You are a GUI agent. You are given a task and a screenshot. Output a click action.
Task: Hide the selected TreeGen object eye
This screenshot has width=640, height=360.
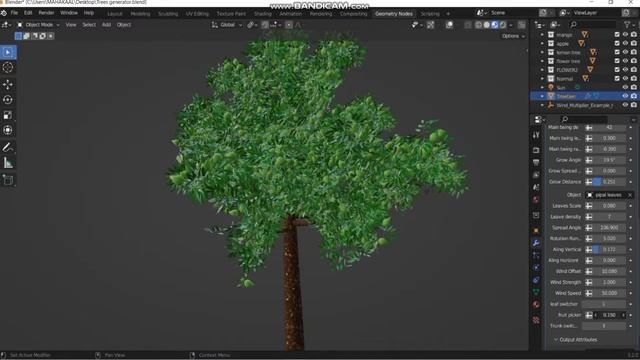(x=625, y=96)
